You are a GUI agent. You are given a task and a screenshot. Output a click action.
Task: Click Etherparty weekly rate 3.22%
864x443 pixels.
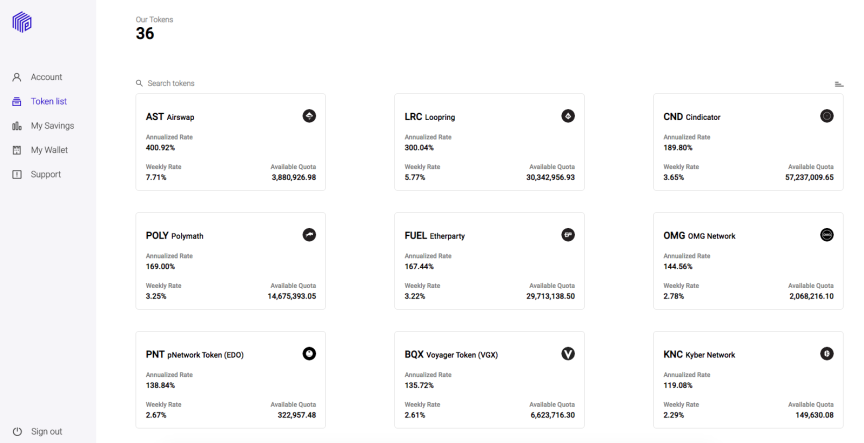tap(415, 296)
